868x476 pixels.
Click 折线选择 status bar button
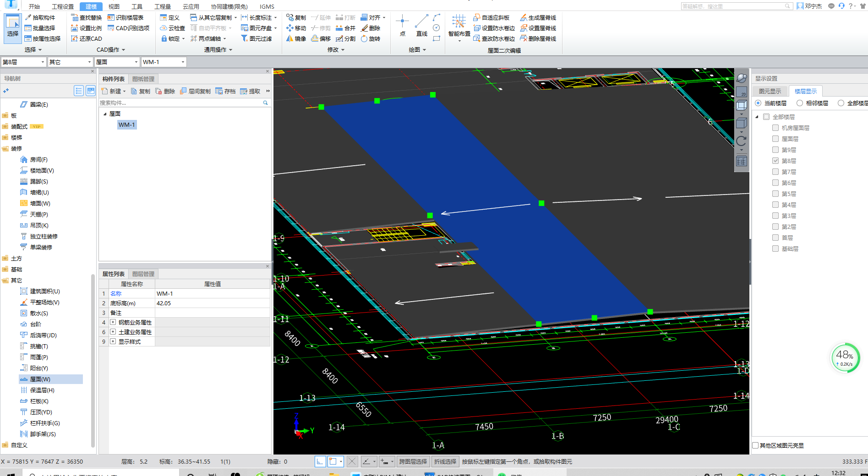point(445,461)
